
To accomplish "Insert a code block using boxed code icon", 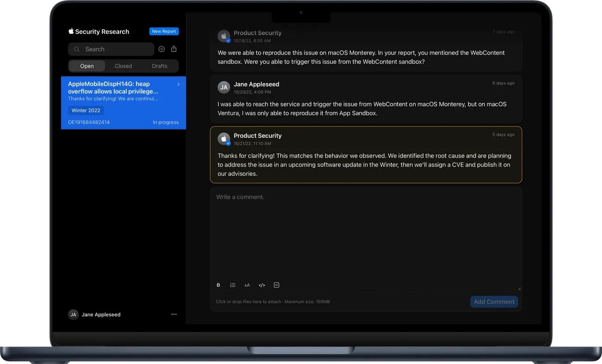I will coord(276,285).
